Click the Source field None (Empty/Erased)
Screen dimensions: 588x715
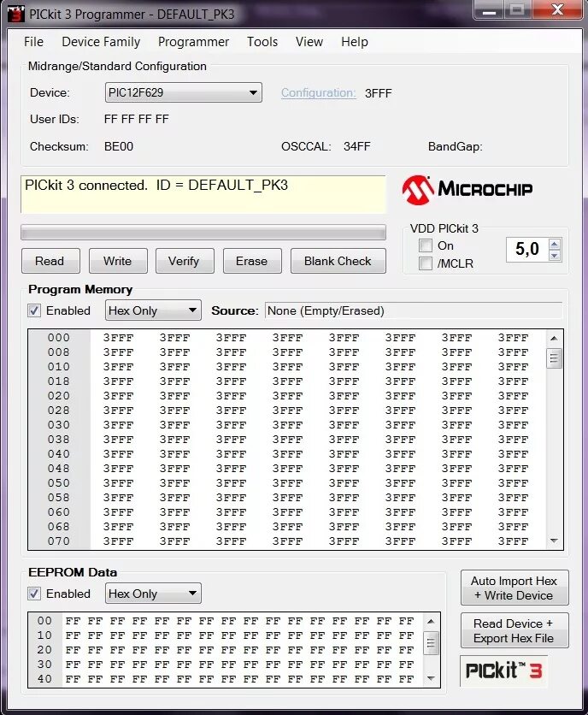point(414,310)
